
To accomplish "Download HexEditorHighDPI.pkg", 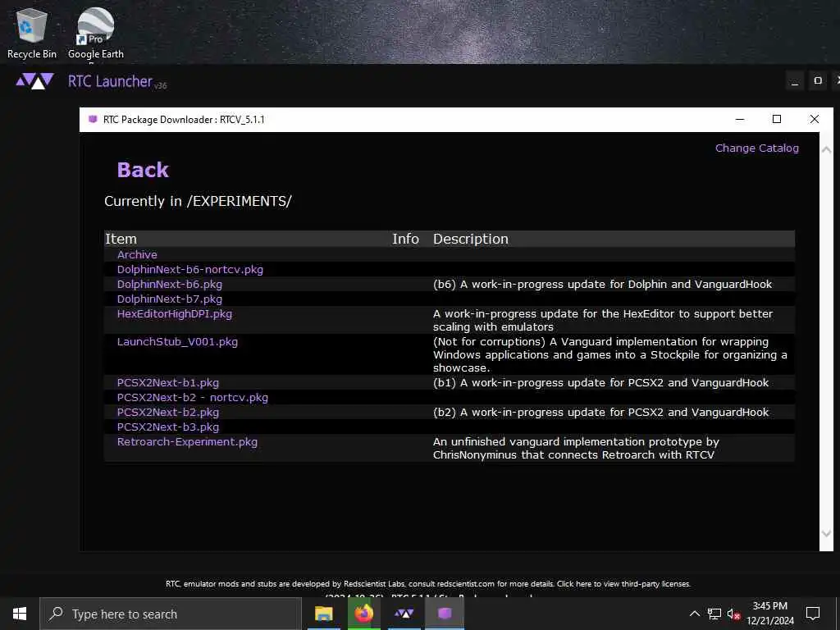I will click(175, 313).
